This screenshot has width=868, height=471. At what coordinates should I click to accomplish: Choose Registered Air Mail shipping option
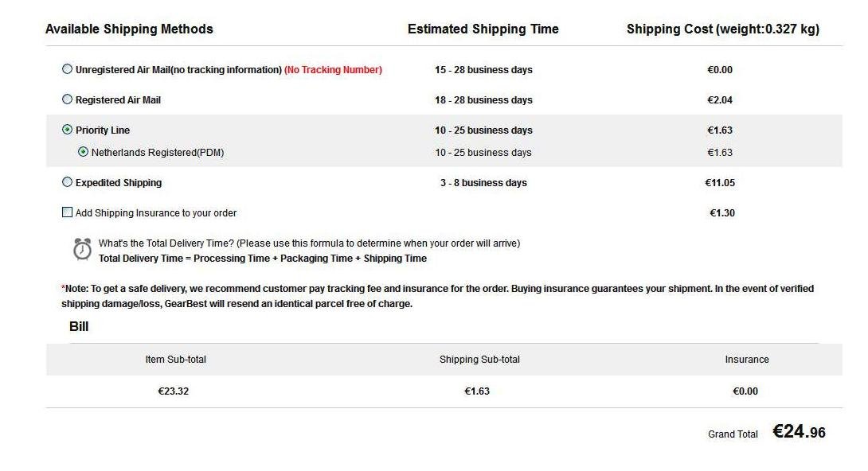[67, 99]
